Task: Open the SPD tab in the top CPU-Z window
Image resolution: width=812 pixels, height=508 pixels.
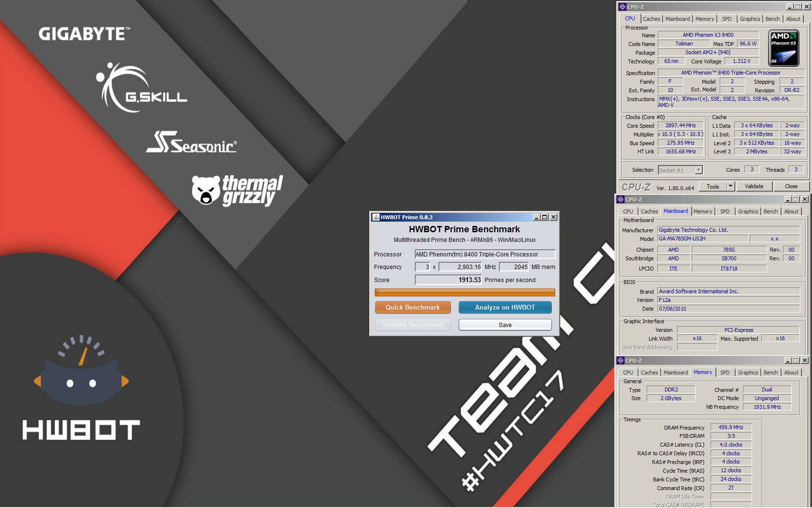Action: [x=726, y=19]
